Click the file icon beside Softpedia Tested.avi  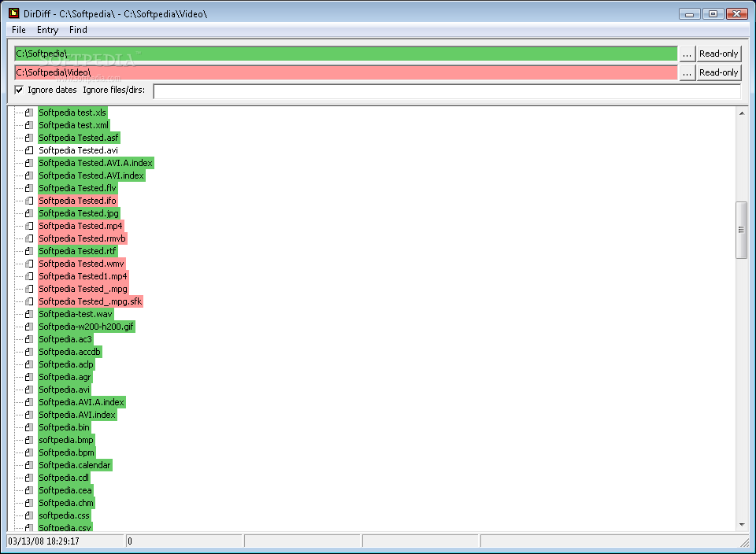pyautogui.click(x=29, y=150)
